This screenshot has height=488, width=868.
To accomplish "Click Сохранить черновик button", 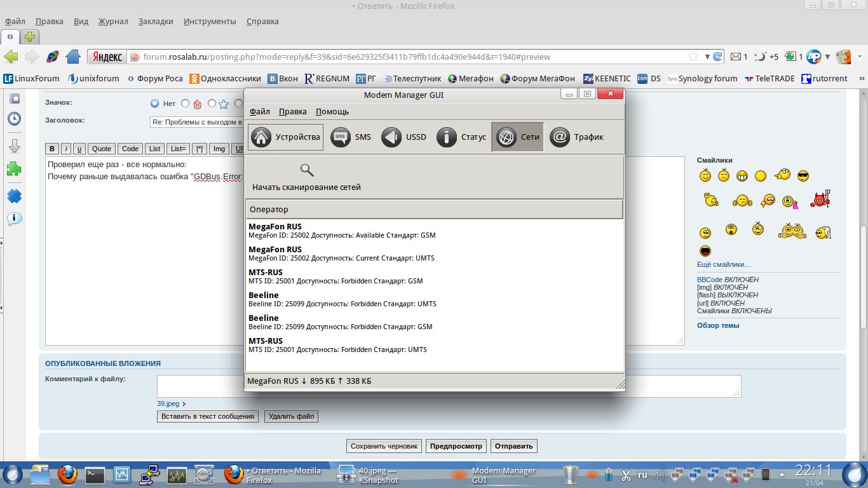I will [x=384, y=446].
